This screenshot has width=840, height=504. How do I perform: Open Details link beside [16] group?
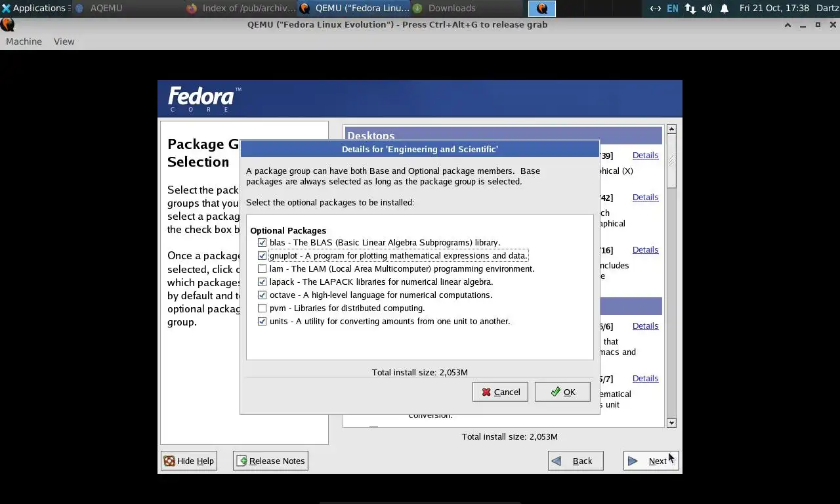[645, 250]
